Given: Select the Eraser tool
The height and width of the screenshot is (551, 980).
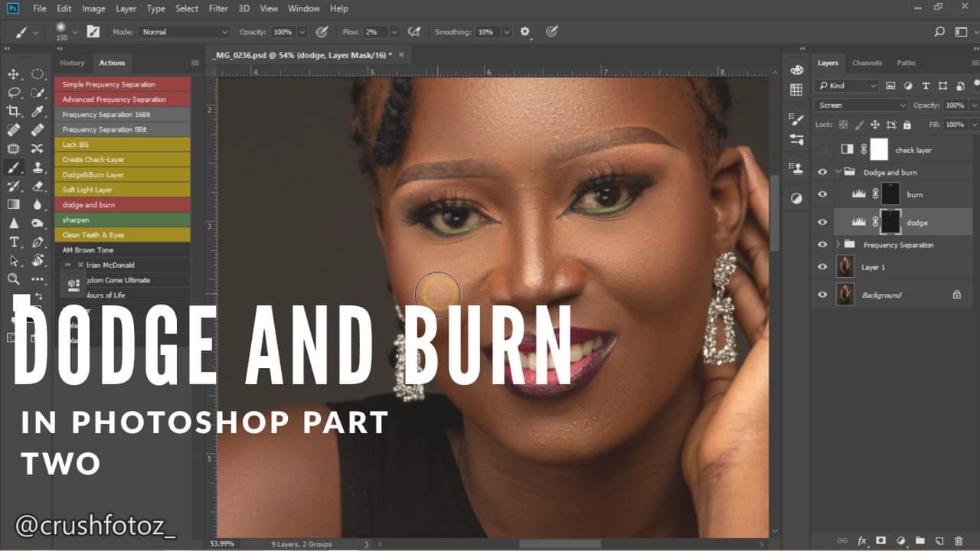Looking at the screenshot, I should pos(38,186).
